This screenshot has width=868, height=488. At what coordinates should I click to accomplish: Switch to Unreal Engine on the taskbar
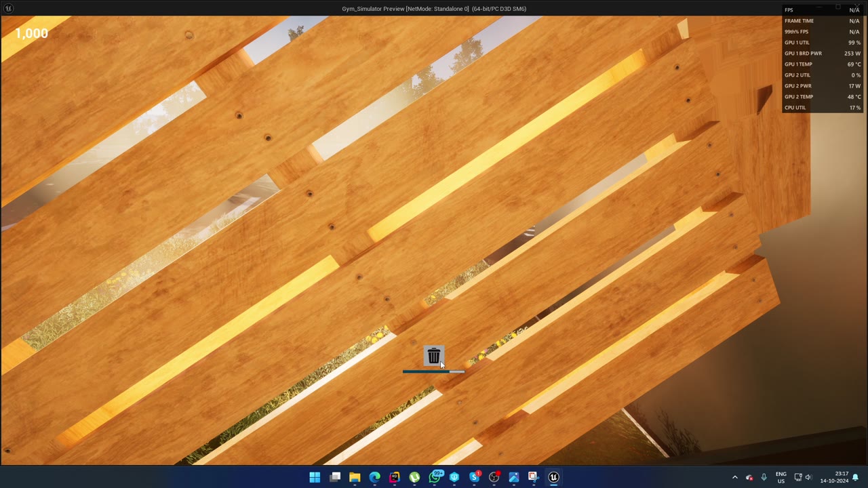(554, 477)
